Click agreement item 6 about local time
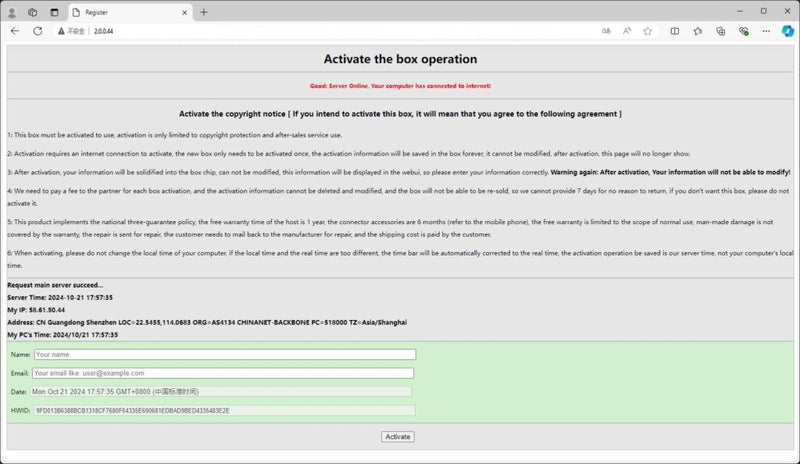The width and height of the screenshot is (800, 464). (x=400, y=259)
